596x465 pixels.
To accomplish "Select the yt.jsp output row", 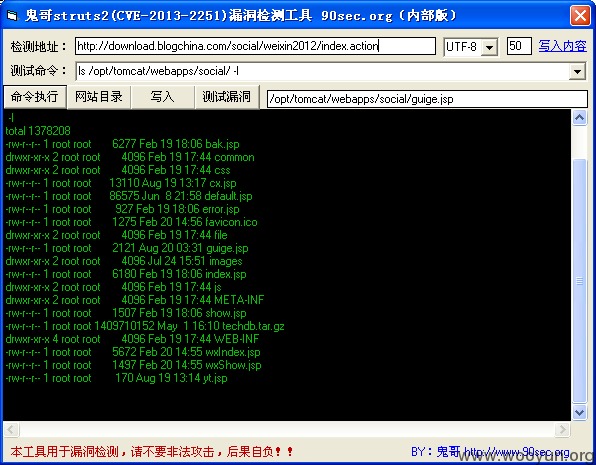I will (x=116, y=378).
